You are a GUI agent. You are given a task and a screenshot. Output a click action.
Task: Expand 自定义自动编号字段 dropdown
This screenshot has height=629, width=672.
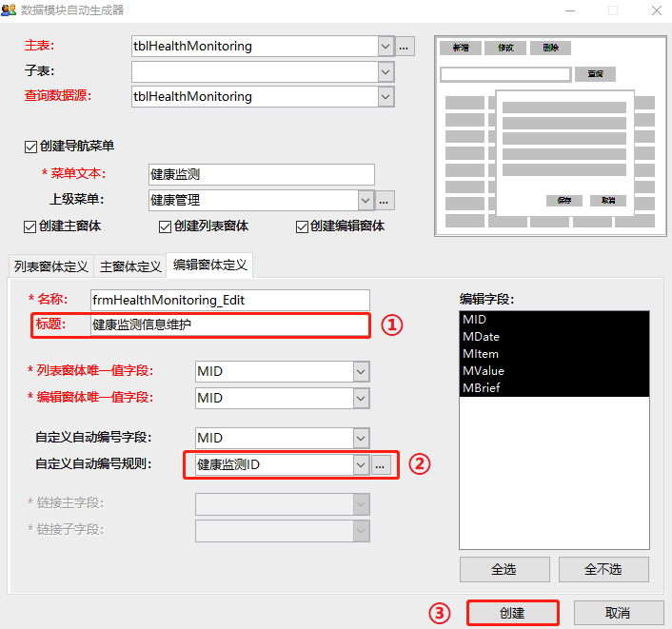tap(361, 438)
